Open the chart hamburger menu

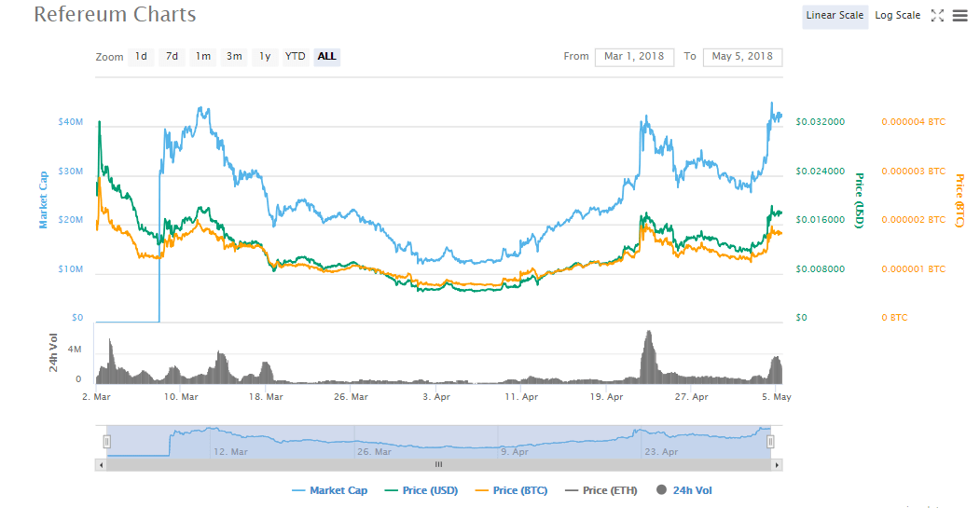pyautogui.click(x=959, y=16)
